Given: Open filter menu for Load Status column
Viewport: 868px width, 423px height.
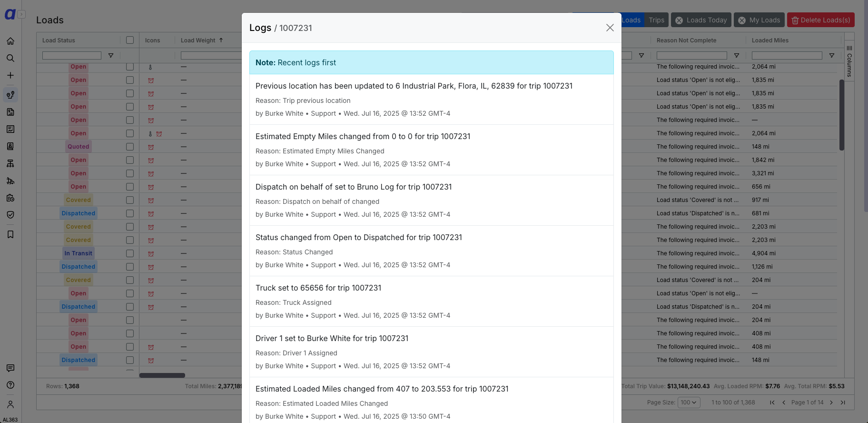Looking at the screenshot, I should pyautogui.click(x=111, y=56).
